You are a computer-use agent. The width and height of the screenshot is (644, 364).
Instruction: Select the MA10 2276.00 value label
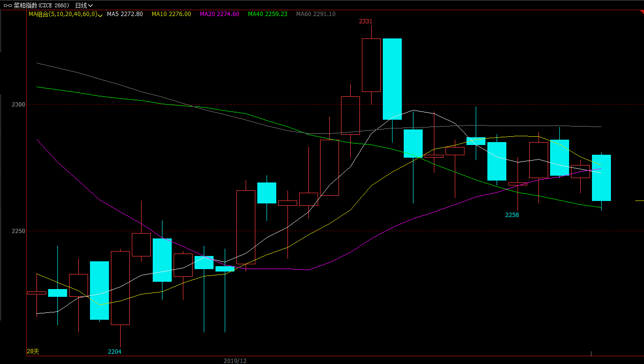coord(171,14)
